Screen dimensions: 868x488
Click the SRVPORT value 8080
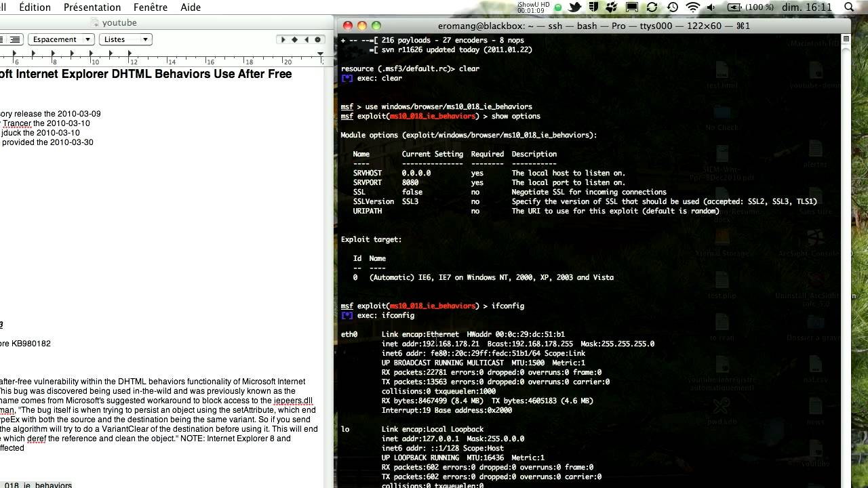[410, 182]
